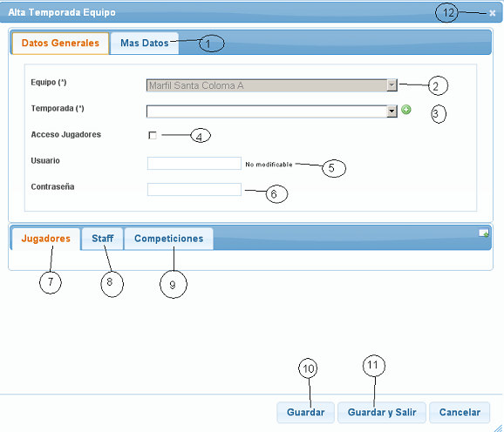Click the green plus icon beside Temporada
The height and width of the screenshot is (432, 504).
pyautogui.click(x=406, y=110)
